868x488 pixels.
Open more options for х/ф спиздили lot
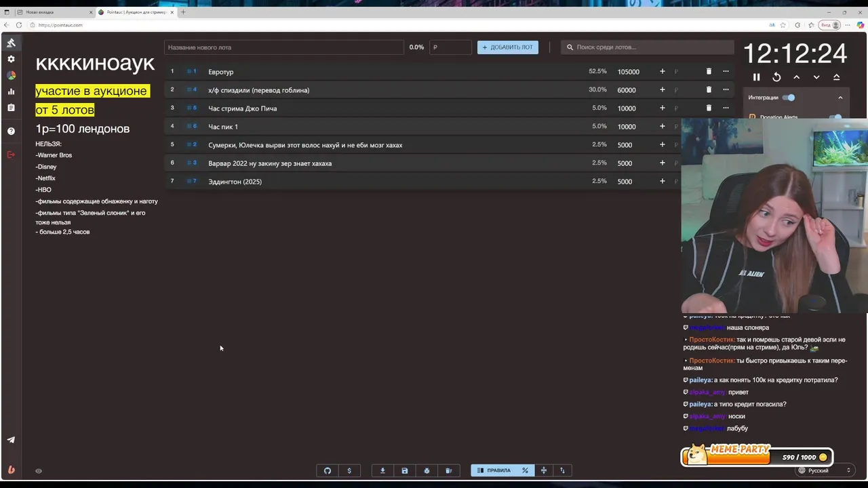(x=726, y=89)
